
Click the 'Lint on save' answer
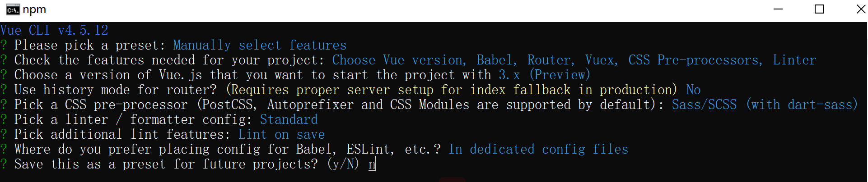281,134
